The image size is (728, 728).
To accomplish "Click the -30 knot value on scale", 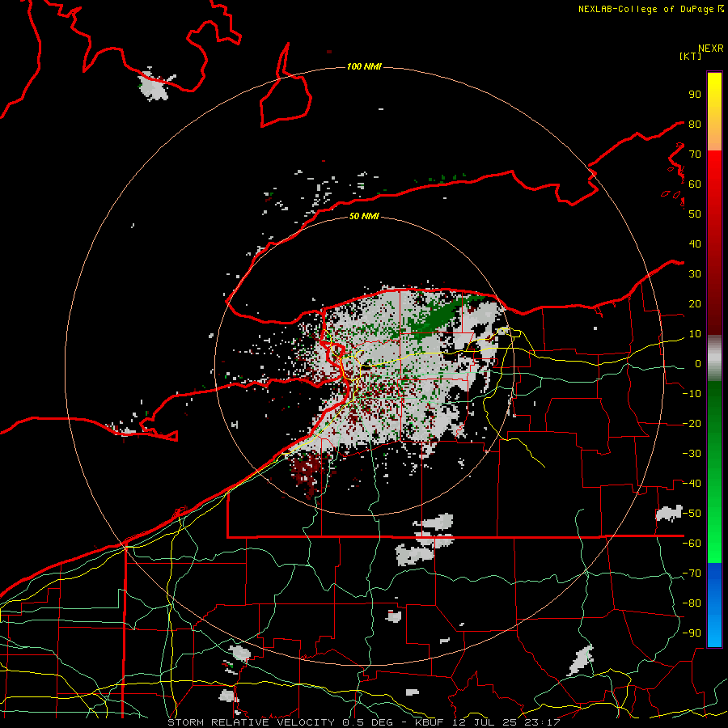I will [692, 454].
